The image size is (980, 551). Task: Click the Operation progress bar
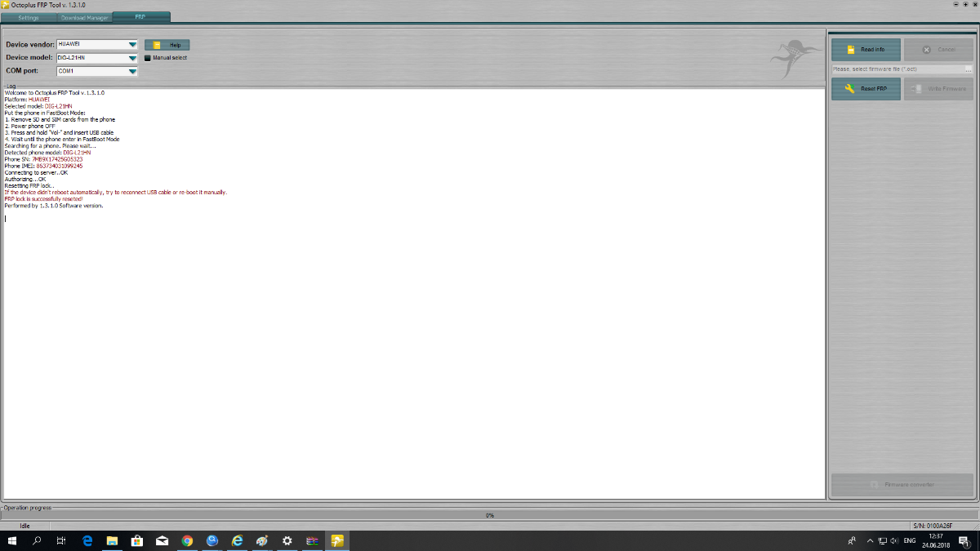(490, 515)
